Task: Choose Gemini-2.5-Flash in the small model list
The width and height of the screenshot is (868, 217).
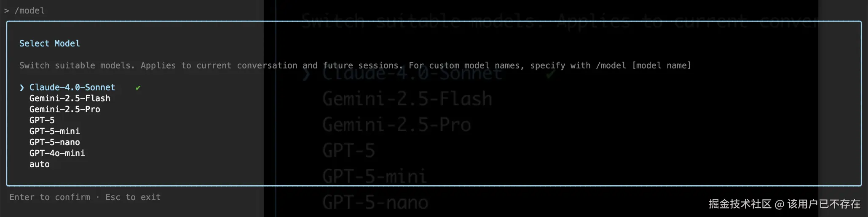Action: click(x=70, y=98)
